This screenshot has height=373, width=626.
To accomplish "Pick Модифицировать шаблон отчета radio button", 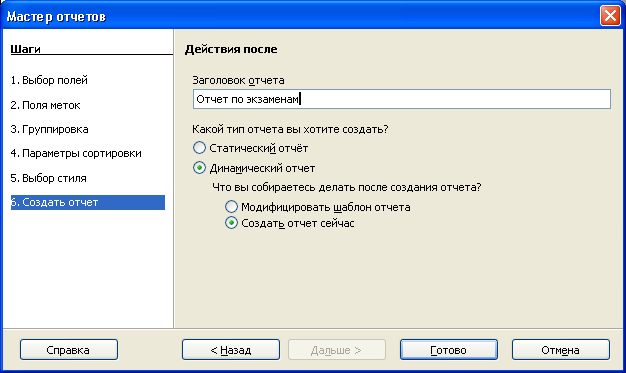I will pyautogui.click(x=317, y=207).
